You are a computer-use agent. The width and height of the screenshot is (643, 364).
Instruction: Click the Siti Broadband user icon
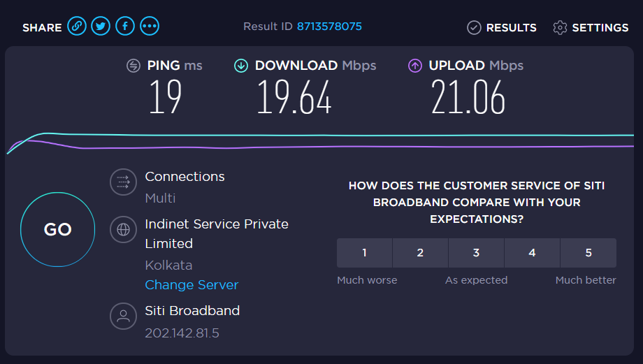pyautogui.click(x=123, y=316)
